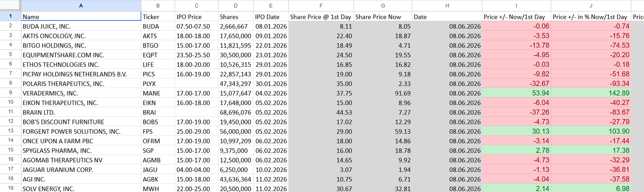The width and height of the screenshot is (644, 192).
Task: Click the ticker cell 'BTGO'
Action: coord(158,45)
